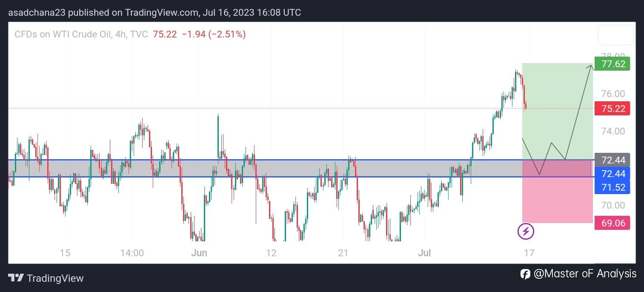Select the red 75.22 current price label
644x292 pixels.
point(612,109)
